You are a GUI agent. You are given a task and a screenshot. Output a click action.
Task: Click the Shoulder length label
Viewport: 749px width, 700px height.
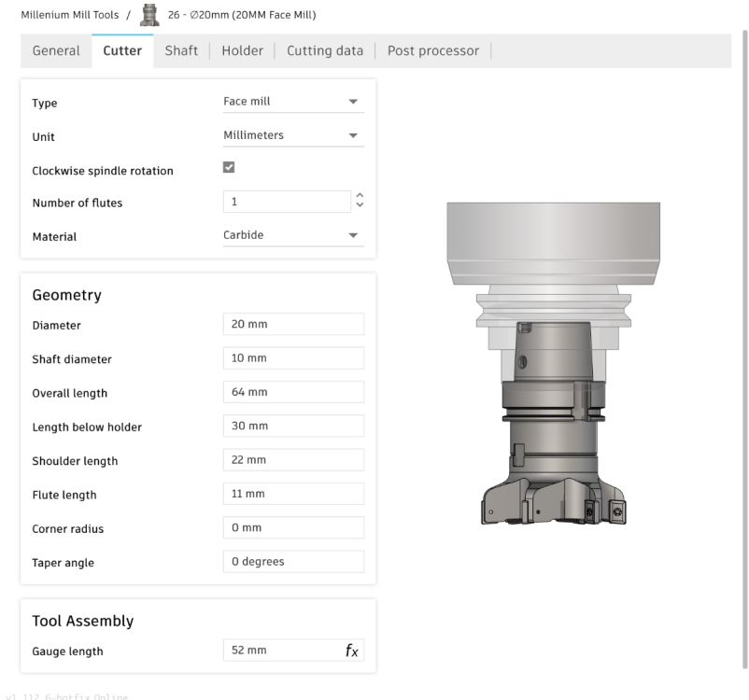[75, 461]
